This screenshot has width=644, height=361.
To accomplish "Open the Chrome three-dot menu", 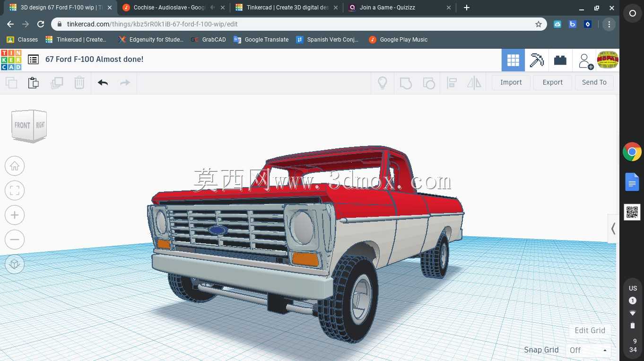I will coord(609,24).
